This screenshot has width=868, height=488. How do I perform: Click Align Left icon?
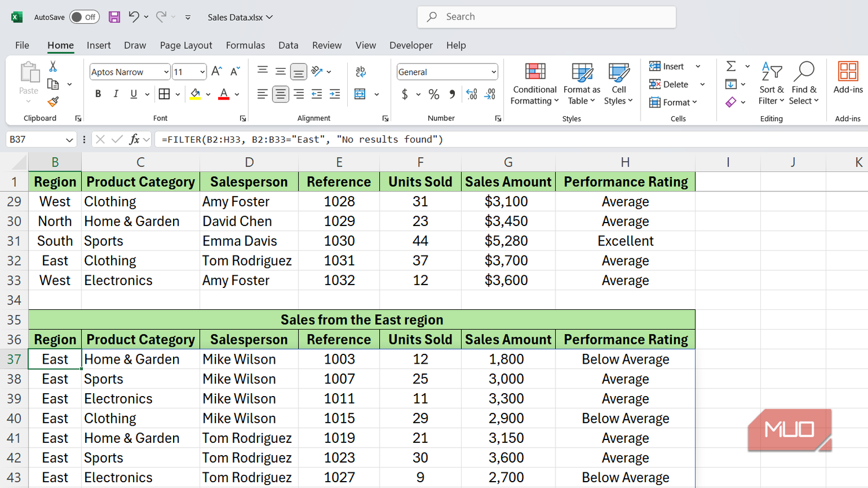[x=263, y=94]
